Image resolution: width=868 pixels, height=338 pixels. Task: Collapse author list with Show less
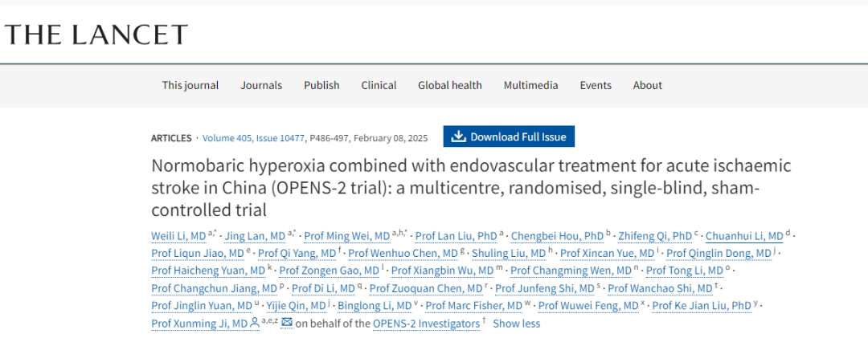click(x=516, y=324)
